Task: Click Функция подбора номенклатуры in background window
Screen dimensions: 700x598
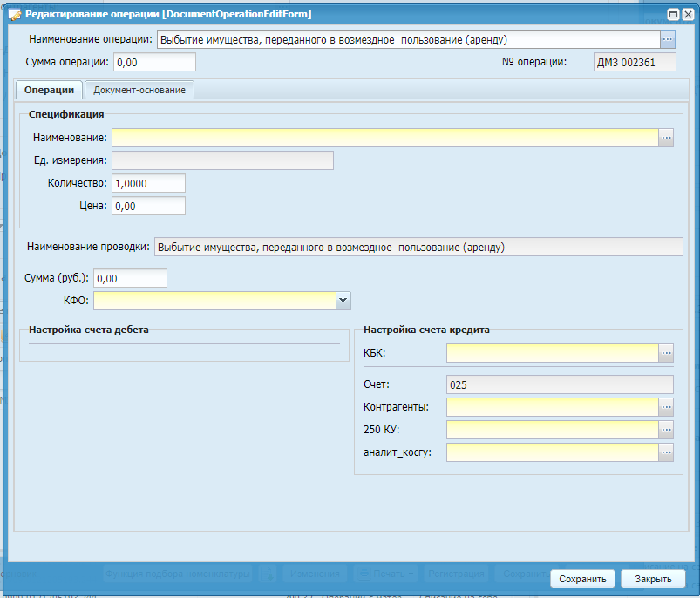Action: pyautogui.click(x=178, y=574)
